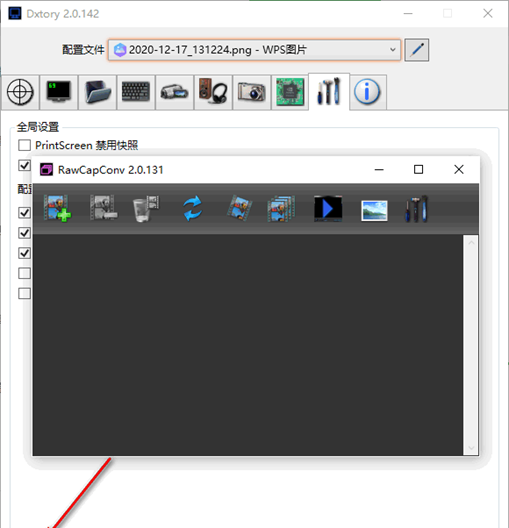This screenshot has height=528, width=509.
Task: Open the photo camera screenshot tab
Action: point(252,92)
